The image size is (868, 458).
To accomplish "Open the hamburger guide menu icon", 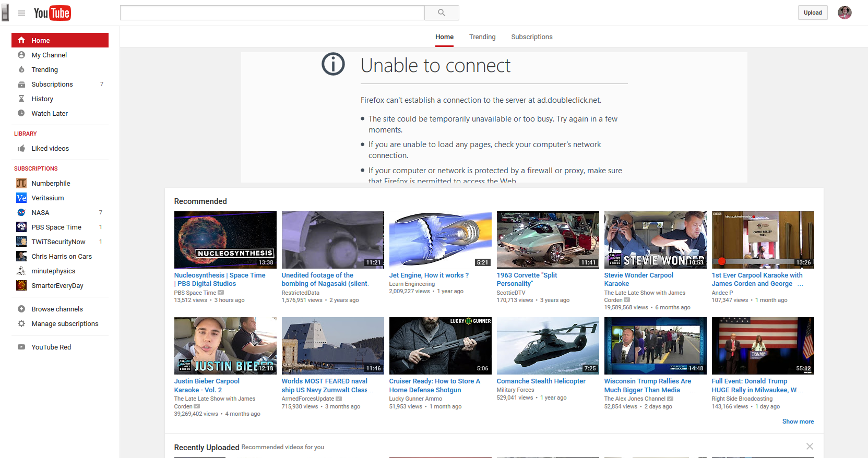I will (21, 13).
